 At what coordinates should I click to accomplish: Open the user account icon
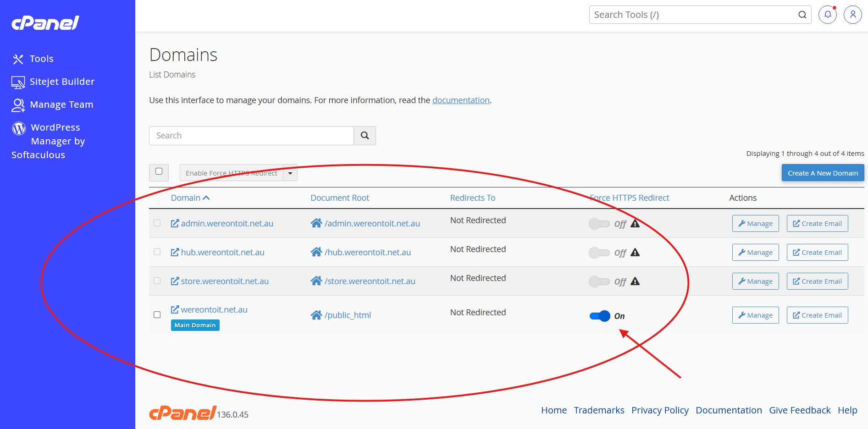(x=853, y=15)
